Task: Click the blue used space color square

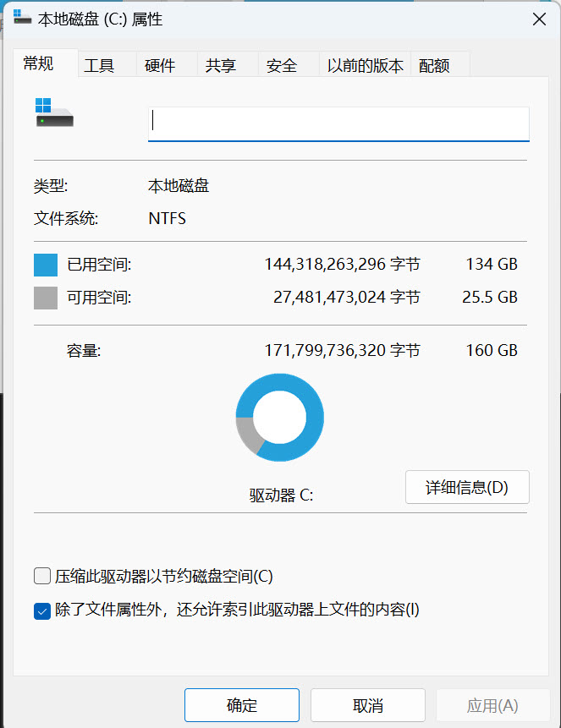Action: (x=46, y=265)
